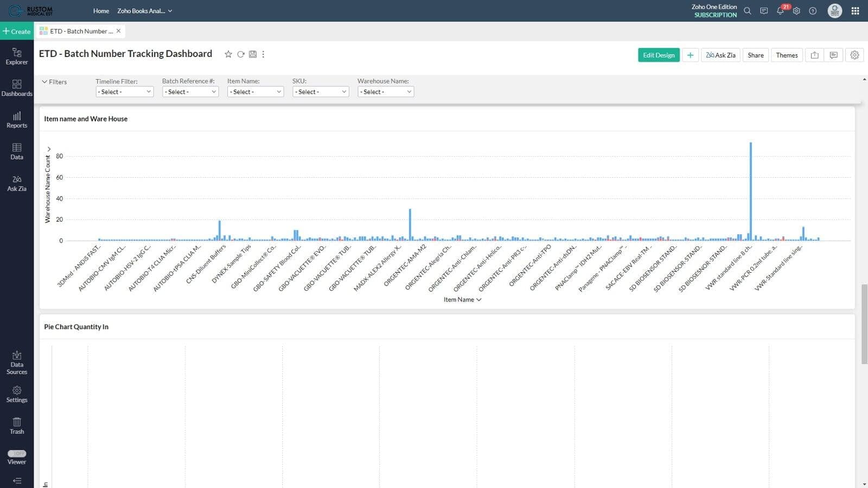The width and height of the screenshot is (868, 488).
Task: Save the dashboard using disk icon
Action: [253, 54]
